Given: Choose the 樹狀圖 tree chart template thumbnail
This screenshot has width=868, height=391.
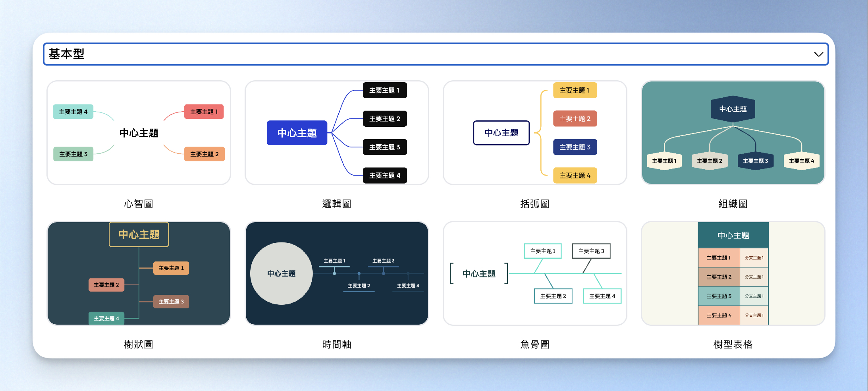Looking at the screenshot, I should coord(139,273).
